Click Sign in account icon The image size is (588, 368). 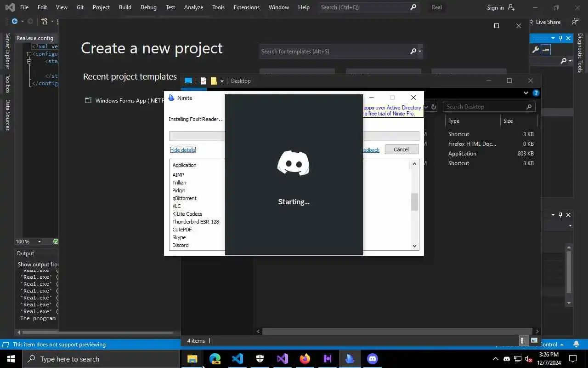[512, 7]
